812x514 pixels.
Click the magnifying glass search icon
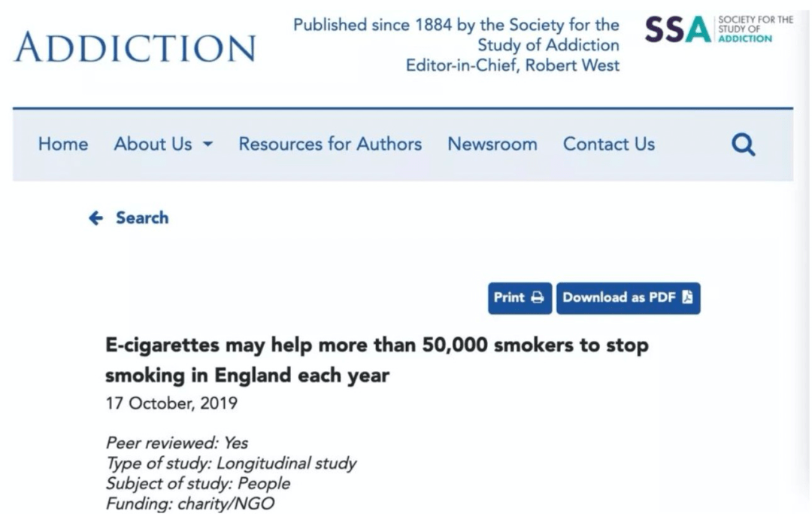coord(743,144)
